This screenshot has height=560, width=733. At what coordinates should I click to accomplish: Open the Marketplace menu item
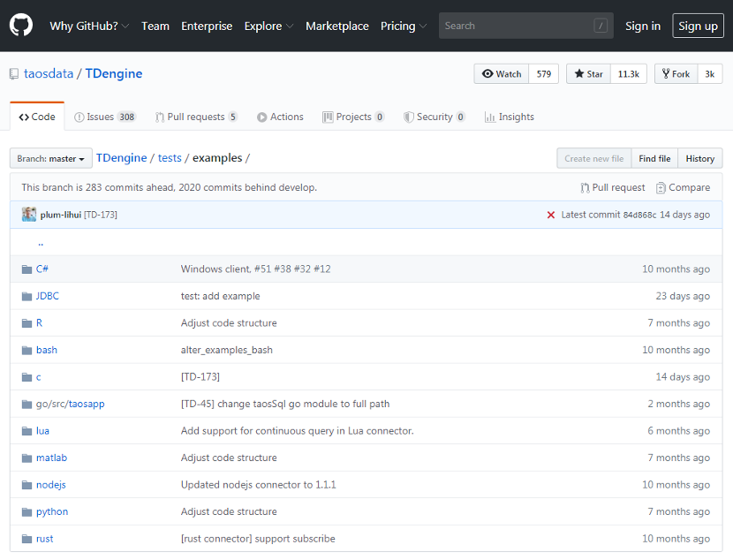(x=337, y=26)
